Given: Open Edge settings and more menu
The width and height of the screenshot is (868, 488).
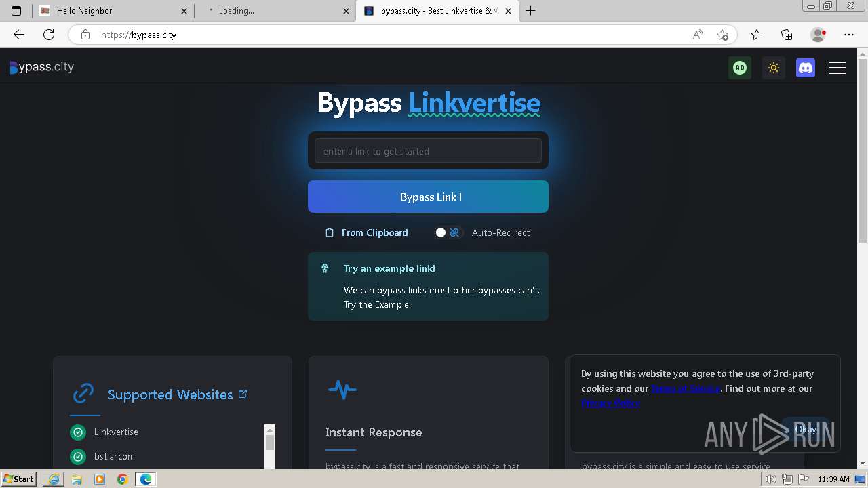Looking at the screenshot, I should coord(849,35).
